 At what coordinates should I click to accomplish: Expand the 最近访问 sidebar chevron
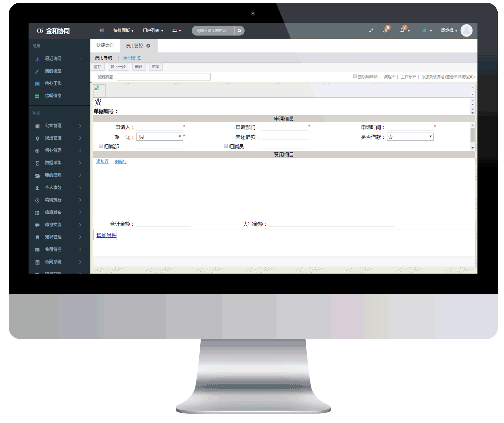(x=81, y=59)
